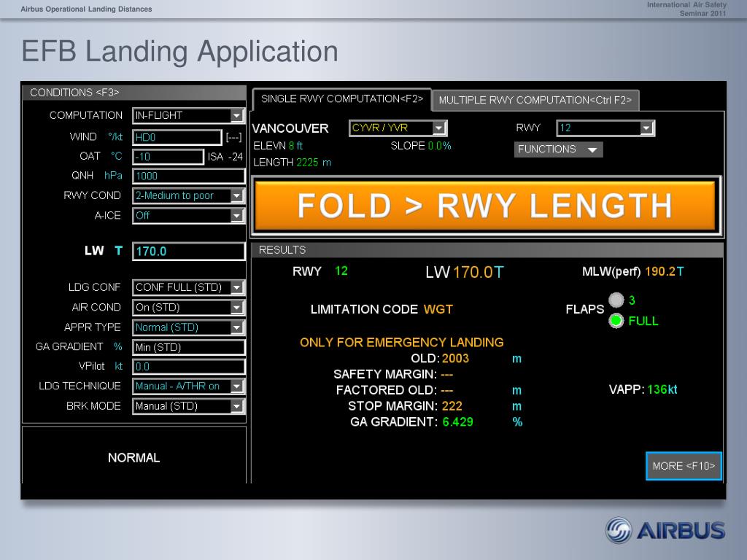Click the VANCOUVER airport name
This screenshot has width=747, height=560.
[290, 128]
